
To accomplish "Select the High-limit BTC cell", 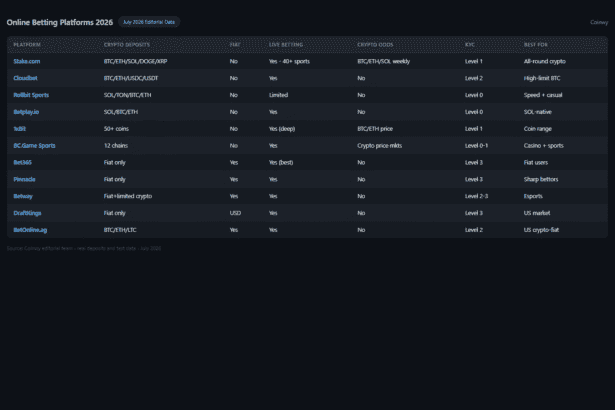I will pyautogui.click(x=542, y=78).
